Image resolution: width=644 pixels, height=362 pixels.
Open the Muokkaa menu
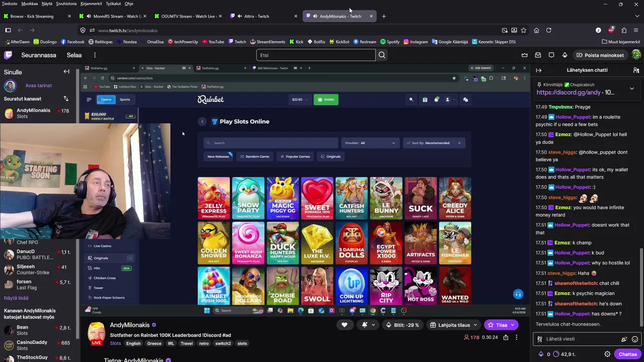point(29,4)
